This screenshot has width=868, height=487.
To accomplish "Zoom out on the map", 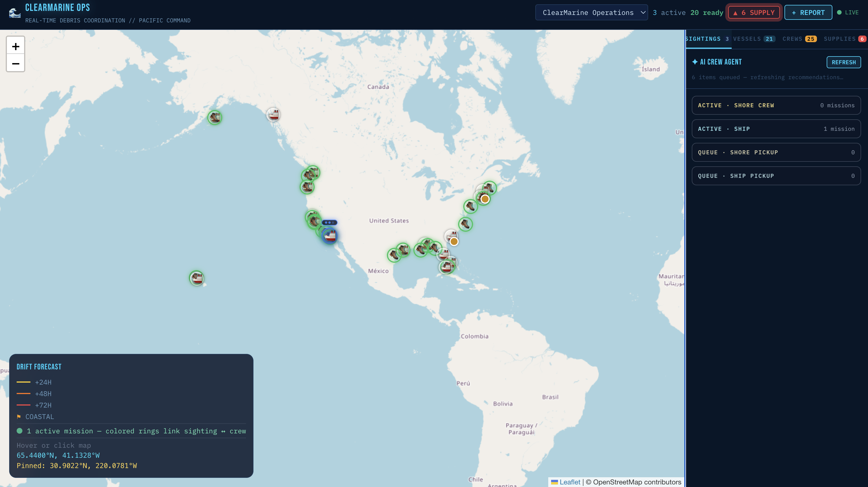I will click(15, 63).
